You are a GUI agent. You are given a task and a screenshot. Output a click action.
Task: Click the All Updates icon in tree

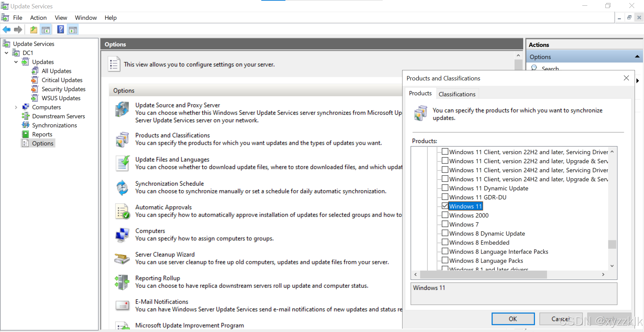pos(35,71)
